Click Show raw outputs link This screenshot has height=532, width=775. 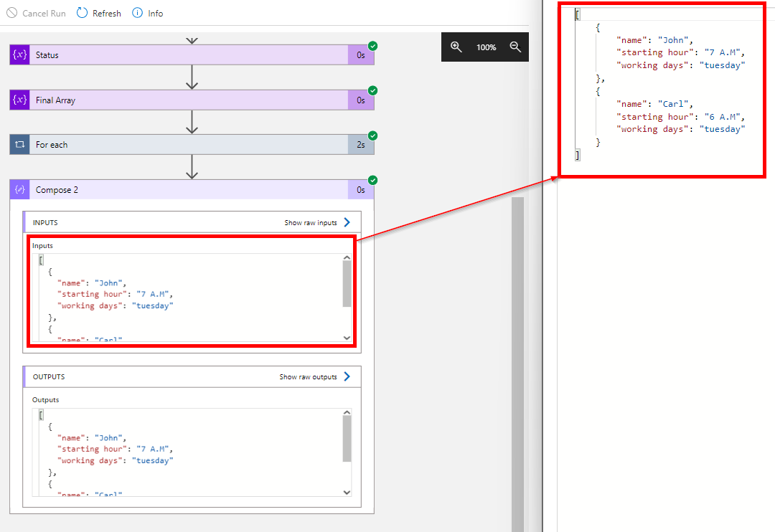(308, 377)
